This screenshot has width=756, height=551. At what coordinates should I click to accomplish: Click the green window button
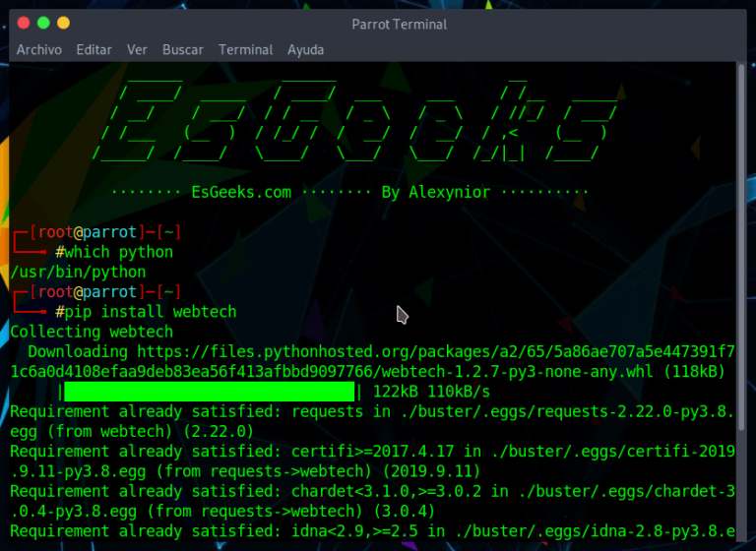43,23
